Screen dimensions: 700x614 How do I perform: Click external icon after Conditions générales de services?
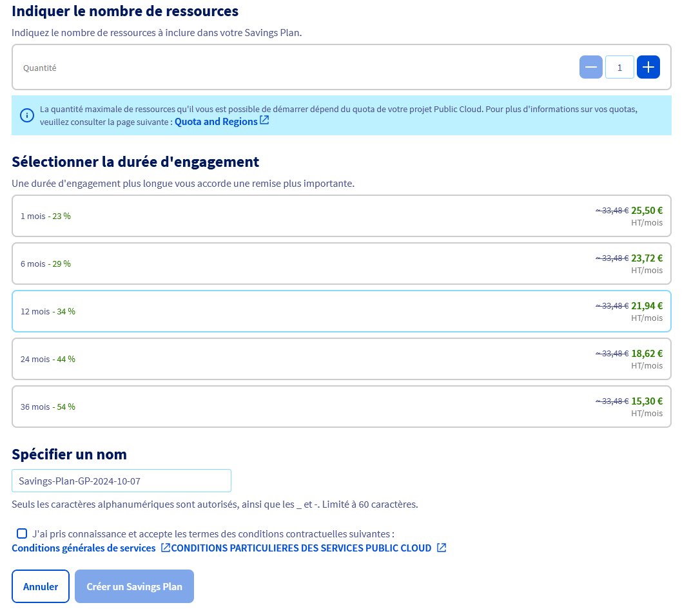(x=165, y=548)
